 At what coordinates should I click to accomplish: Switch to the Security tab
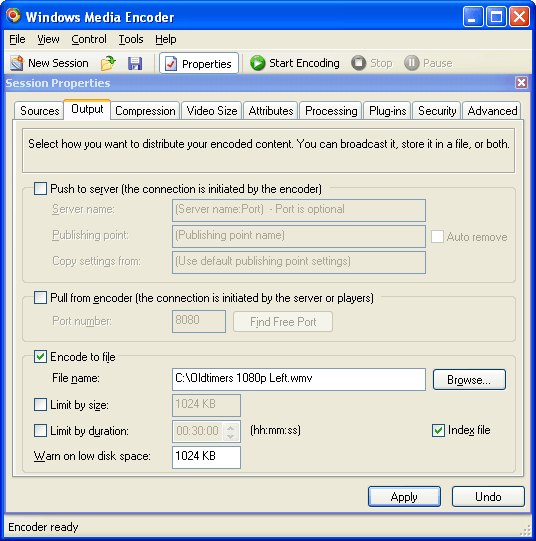[x=437, y=111]
